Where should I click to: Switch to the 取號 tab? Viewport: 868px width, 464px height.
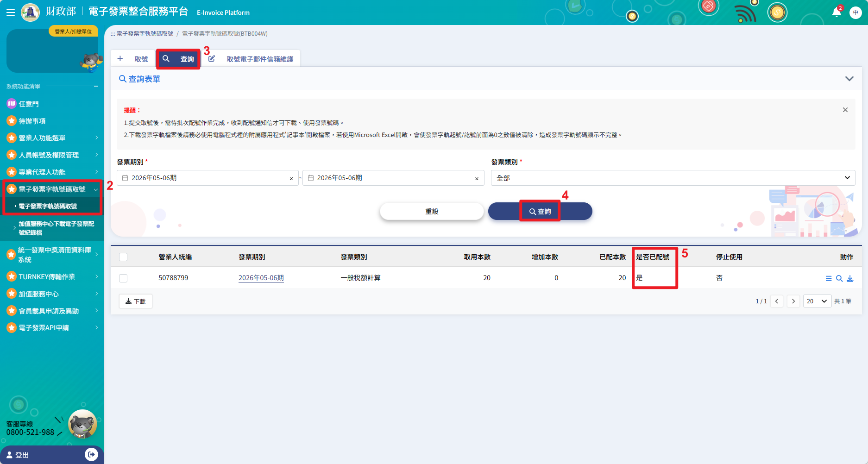[133, 59]
